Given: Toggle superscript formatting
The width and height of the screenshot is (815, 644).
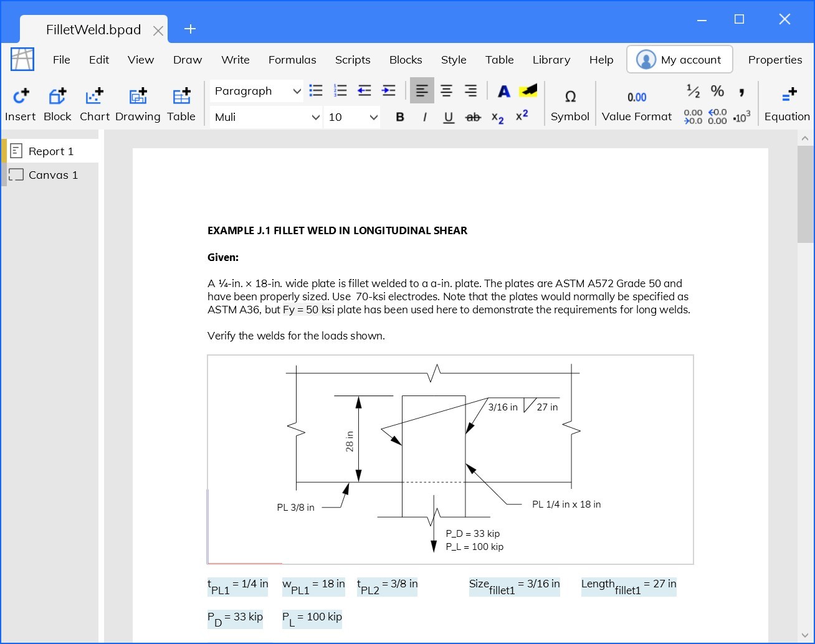Looking at the screenshot, I should pyautogui.click(x=522, y=116).
